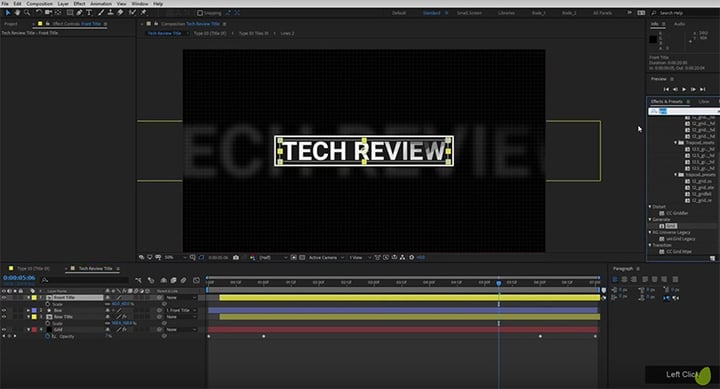Select the Eraser tool
The height and width of the screenshot is (389, 720).
point(120,12)
